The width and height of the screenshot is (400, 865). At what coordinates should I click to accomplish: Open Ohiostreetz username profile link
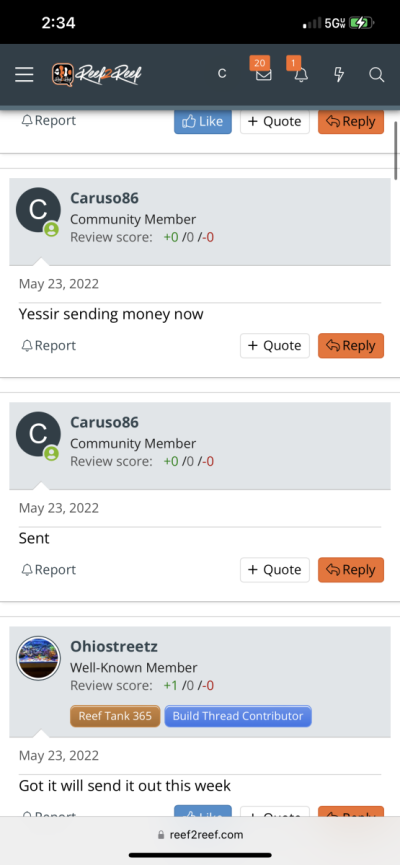click(114, 646)
